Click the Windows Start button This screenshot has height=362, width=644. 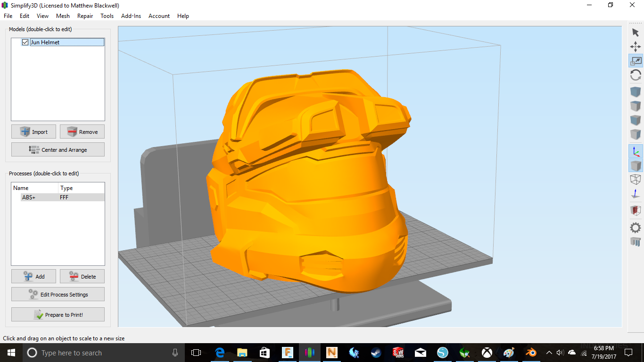11,353
